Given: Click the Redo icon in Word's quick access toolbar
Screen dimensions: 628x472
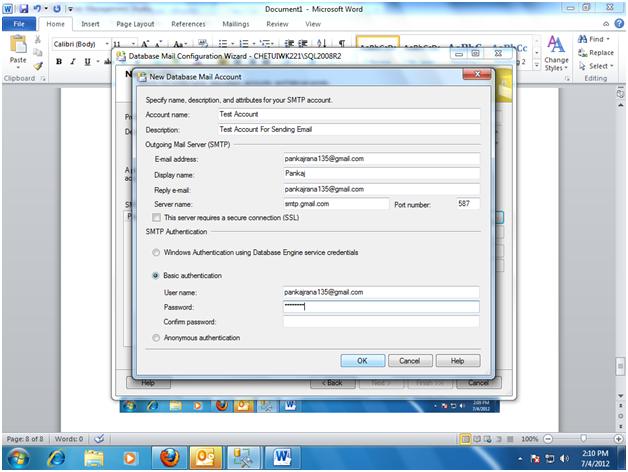Looking at the screenshot, I should (x=57, y=8).
